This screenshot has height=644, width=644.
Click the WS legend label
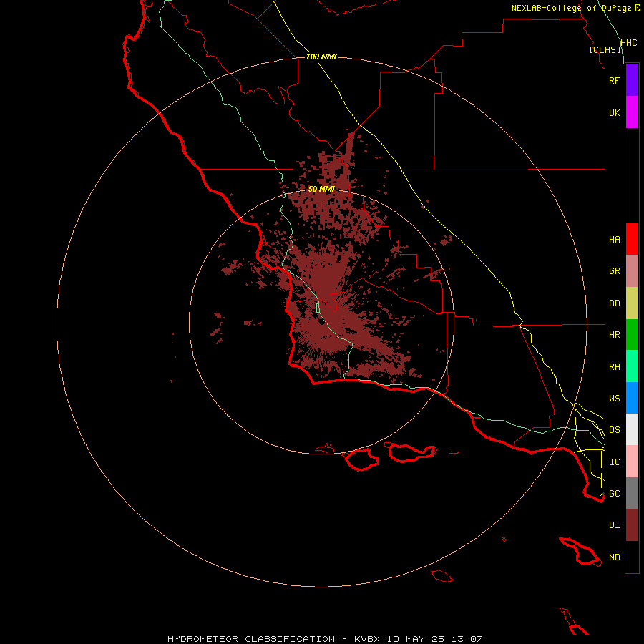pyautogui.click(x=614, y=399)
